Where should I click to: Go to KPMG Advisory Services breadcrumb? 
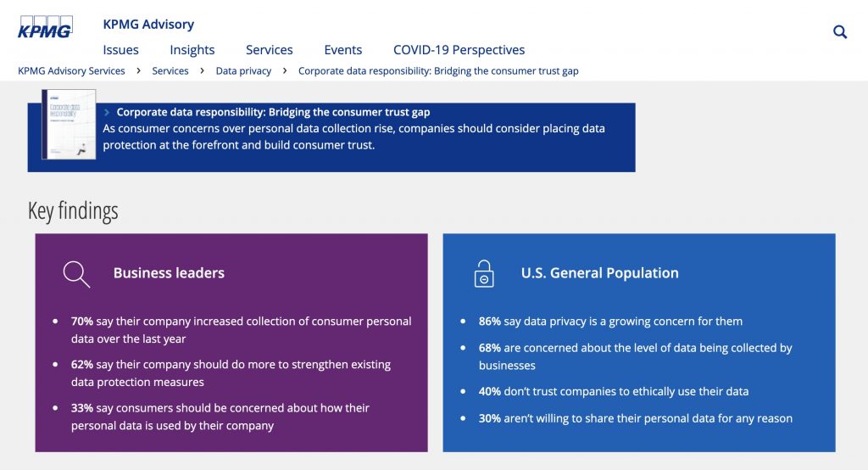(x=71, y=71)
